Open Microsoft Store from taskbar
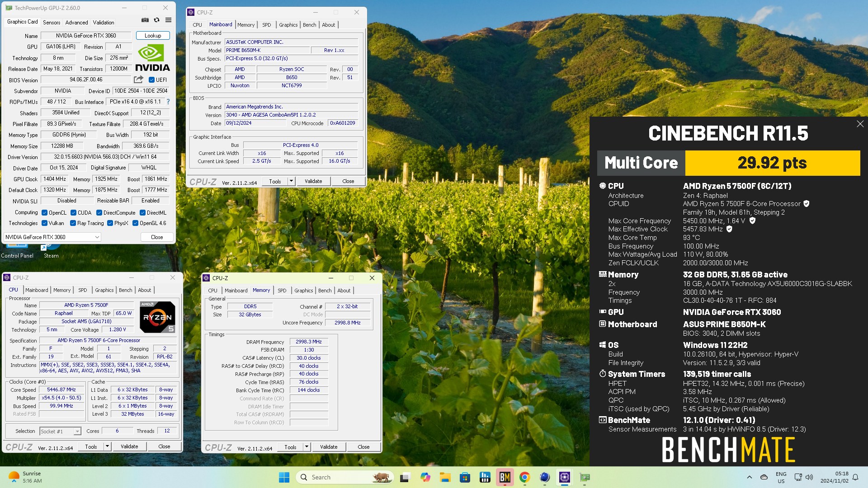 [465, 477]
